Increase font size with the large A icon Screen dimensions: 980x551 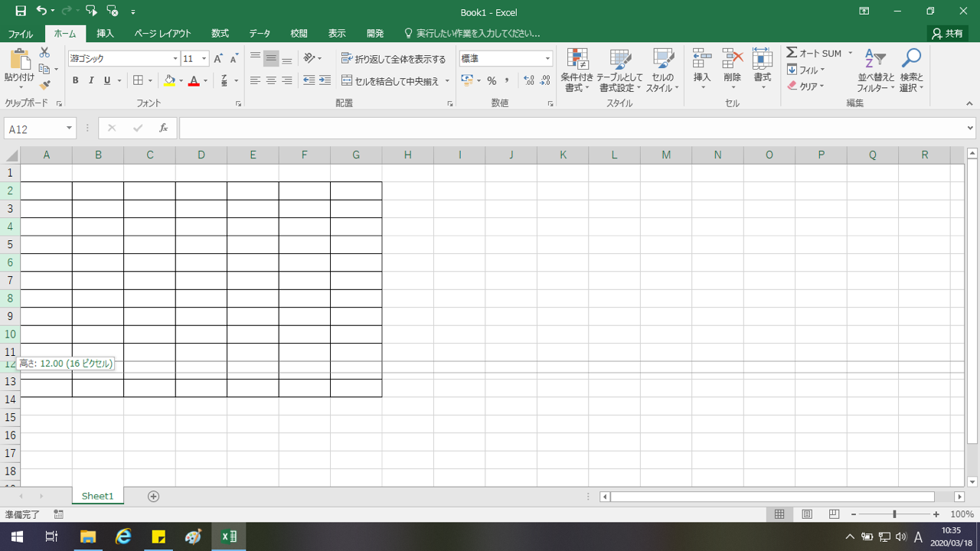coord(218,59)
